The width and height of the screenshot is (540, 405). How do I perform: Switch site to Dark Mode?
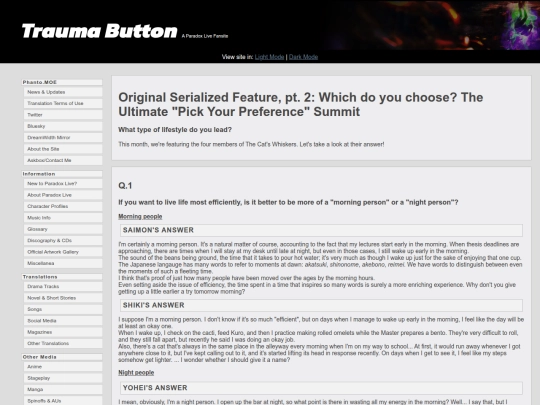(x=303, y=57)
